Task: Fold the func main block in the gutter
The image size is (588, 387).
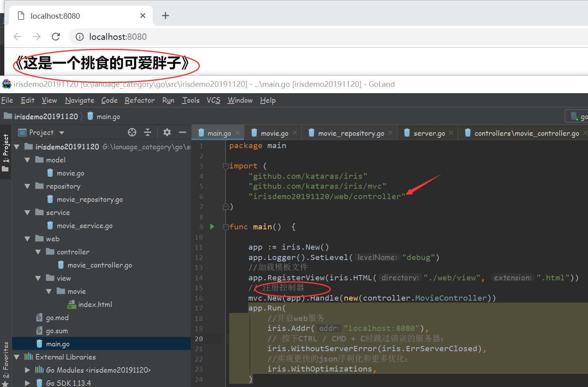Action: pyautogui.click(x=226, y=227)
